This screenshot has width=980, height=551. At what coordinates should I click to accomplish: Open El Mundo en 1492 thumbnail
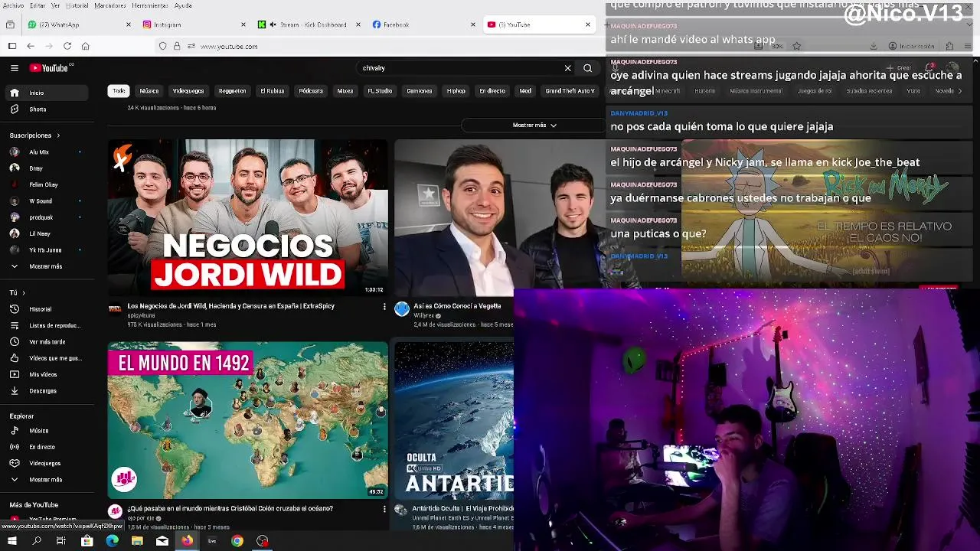[x=247, y=421]
